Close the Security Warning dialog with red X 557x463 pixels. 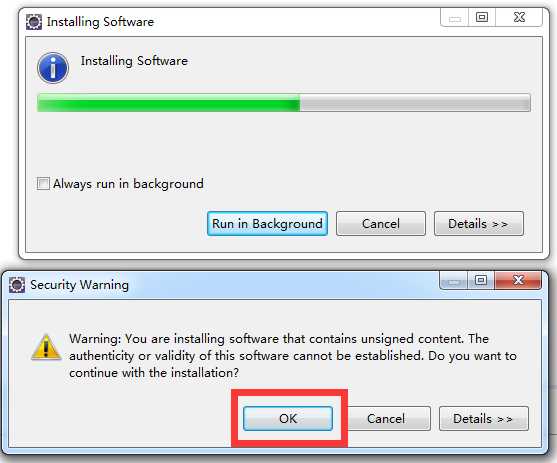pyautogui.click(x=518, y=280)
